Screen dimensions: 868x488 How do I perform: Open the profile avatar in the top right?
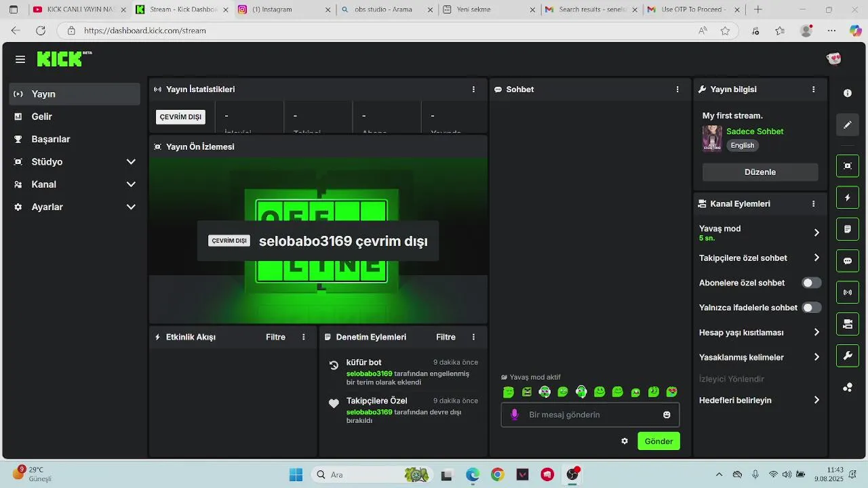pyautogui.click(x=834, y=59)
